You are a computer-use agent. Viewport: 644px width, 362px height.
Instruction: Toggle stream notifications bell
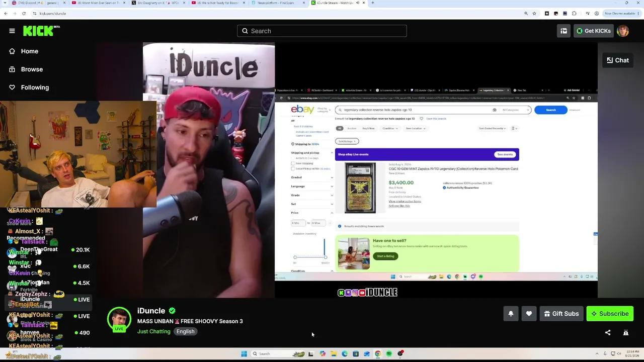pos(511,314)
